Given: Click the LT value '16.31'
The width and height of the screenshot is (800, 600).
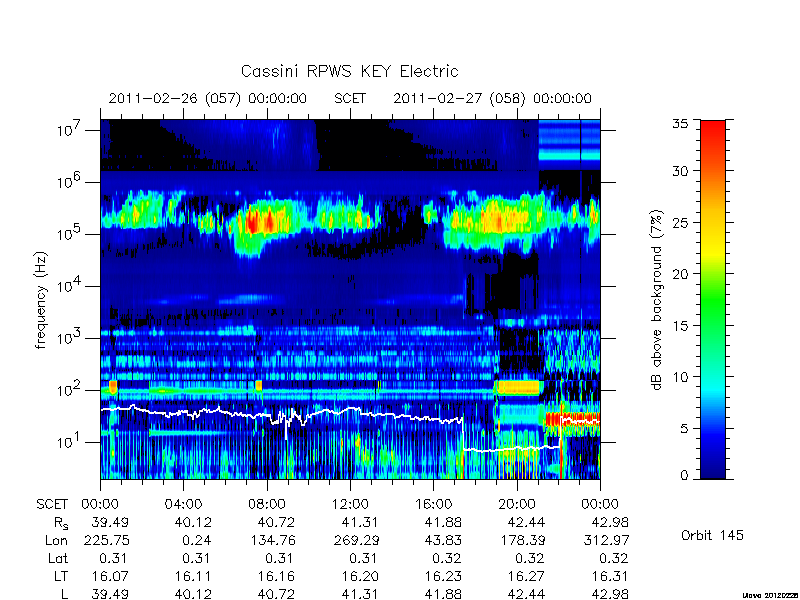Looking at the screenshot, I should 610,577.
